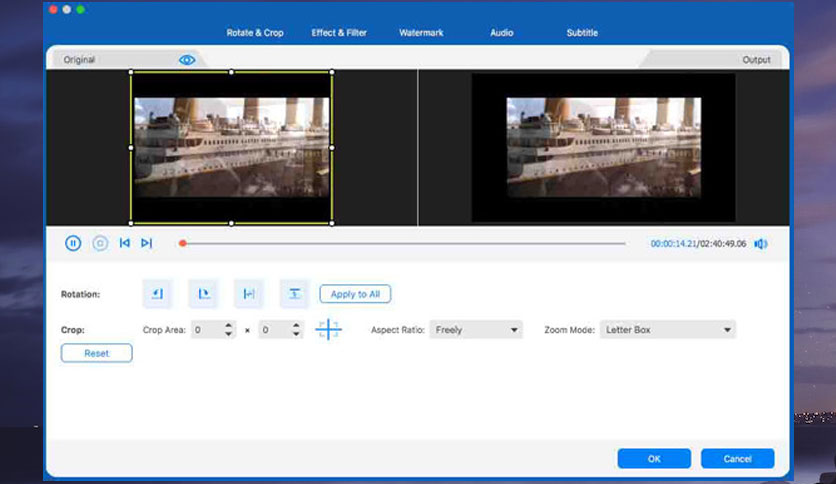Jump to next frame button
The image size is (836, 484).
pos(147,243)
